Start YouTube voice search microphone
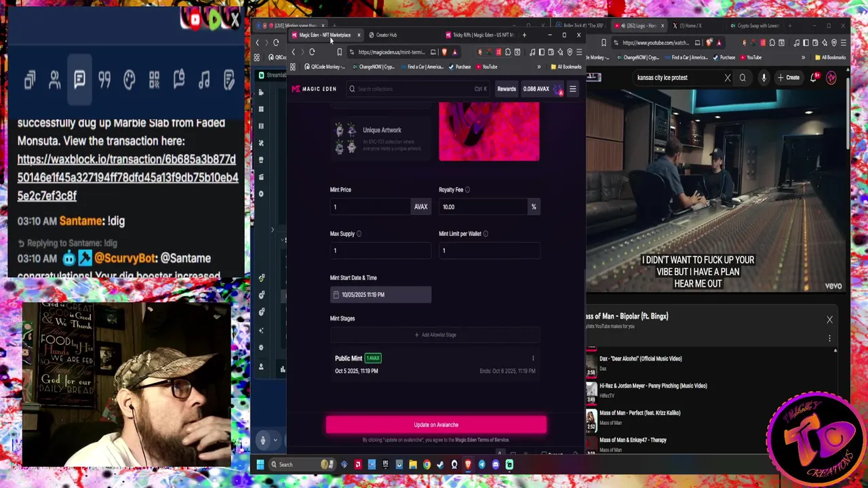This screenshot has width=868, height=488. pos(764,78)
